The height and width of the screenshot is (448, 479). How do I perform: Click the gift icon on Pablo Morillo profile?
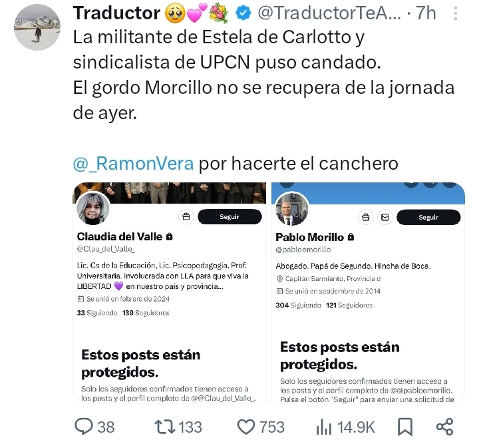pyautogui.click(x=366, y=217)
